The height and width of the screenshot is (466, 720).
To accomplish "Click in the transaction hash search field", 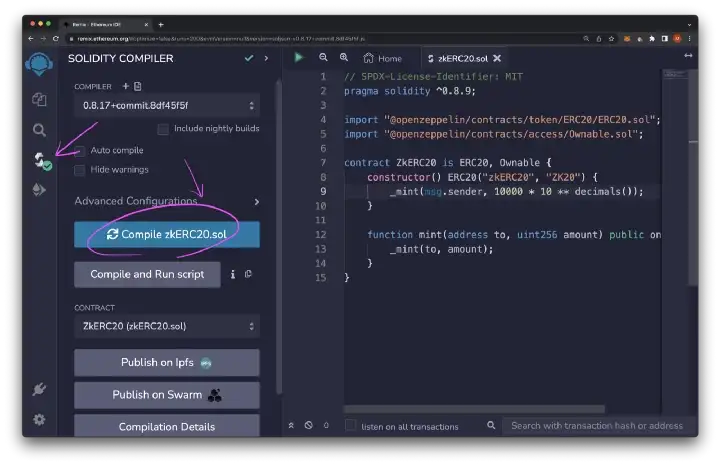I will point(596,426).
